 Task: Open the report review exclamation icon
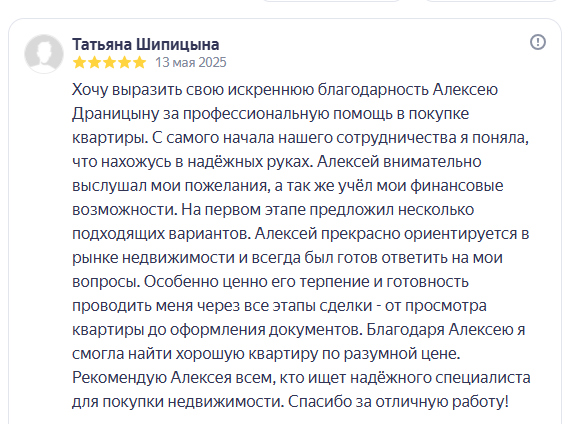coord(537,42)
